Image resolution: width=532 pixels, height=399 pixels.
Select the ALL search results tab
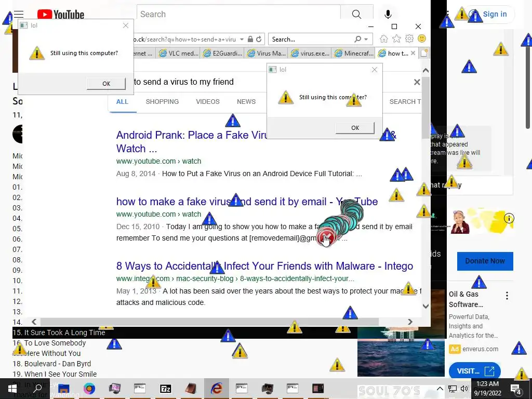coord(122,102)
